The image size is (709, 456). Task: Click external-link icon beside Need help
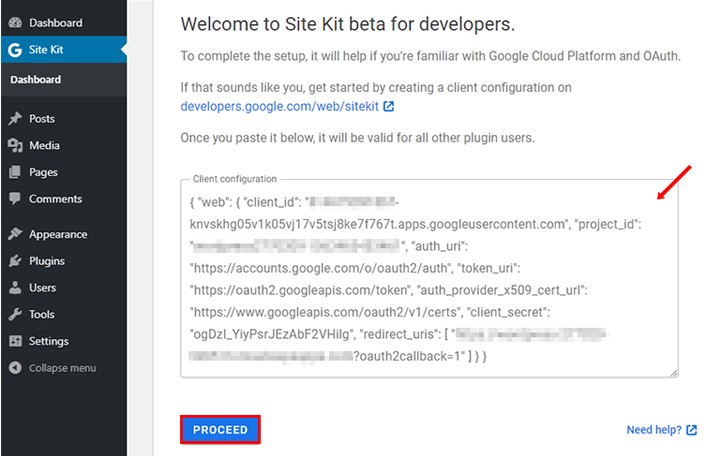click(x=691, y=430)
